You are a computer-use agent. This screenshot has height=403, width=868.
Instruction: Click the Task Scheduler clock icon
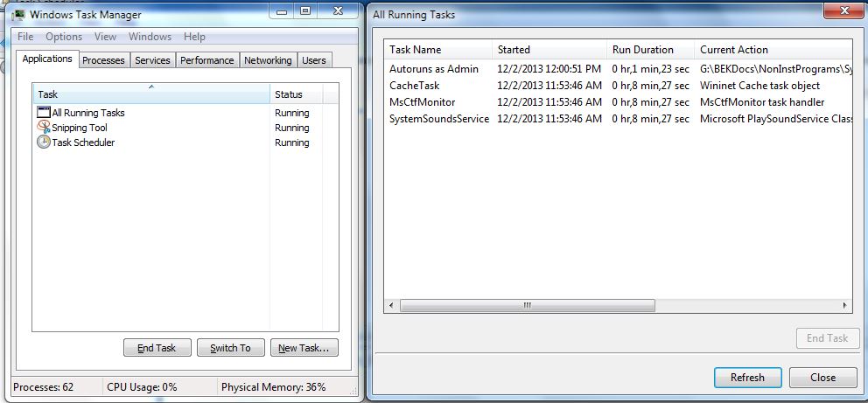[44, 142]
